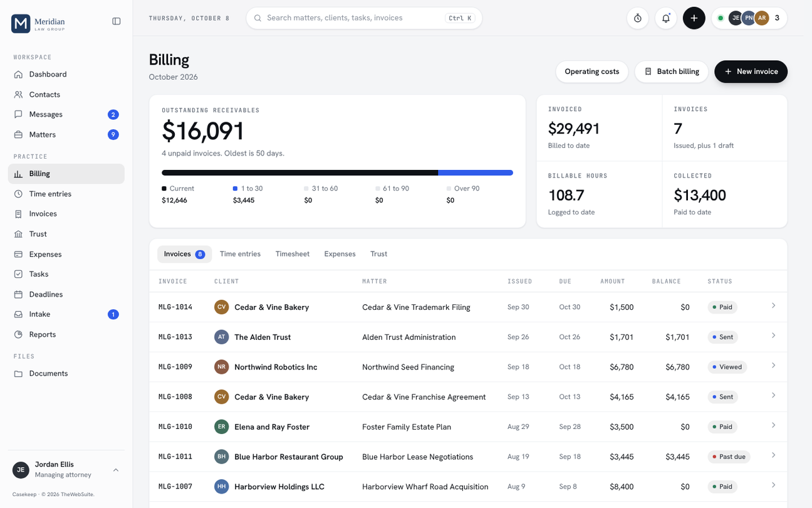Open Expenses in sidebar
This screenshot has height=508, width=812.
click(66, 254)
